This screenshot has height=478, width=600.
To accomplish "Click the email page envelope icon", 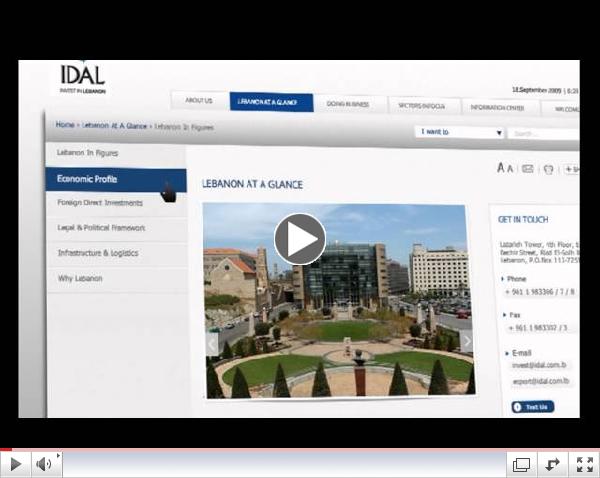I will [x=528, y=168].
